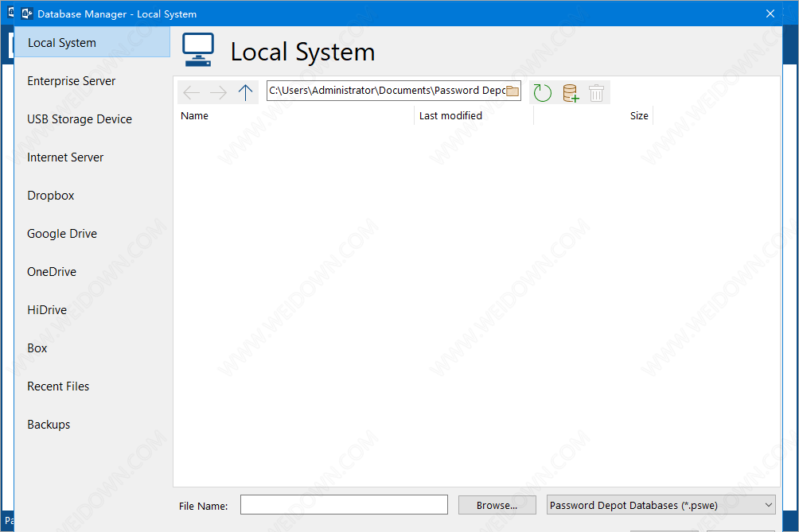Sort by the Last modified column
Screen dimensions: 799x532
tap(450, 116)
